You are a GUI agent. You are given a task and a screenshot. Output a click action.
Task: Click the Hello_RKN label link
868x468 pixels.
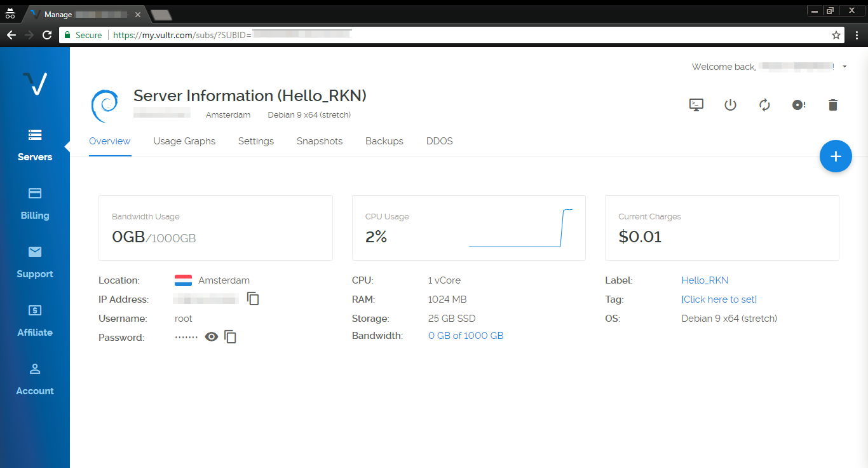point(705,280)
